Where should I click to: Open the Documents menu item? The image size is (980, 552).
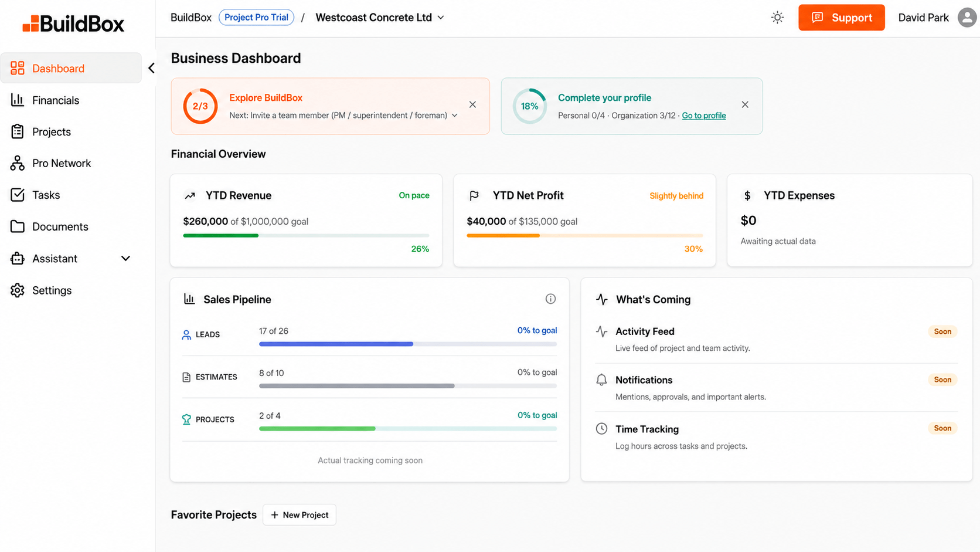pos(71,226)
